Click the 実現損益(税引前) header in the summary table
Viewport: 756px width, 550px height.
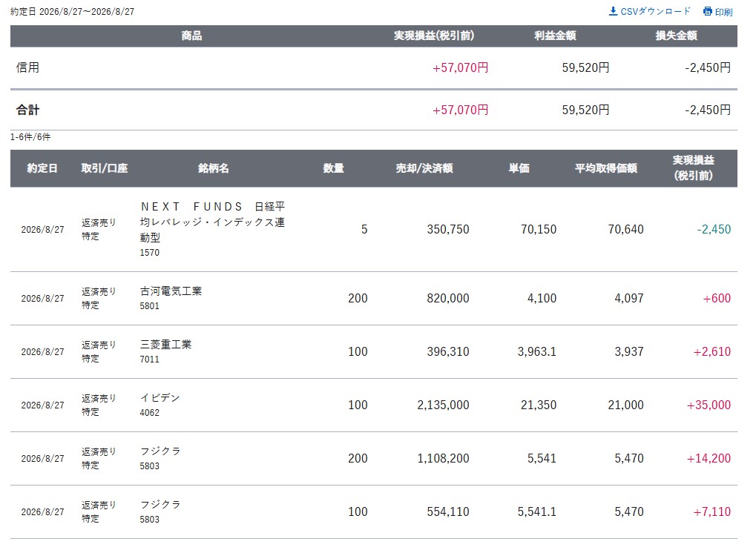(x=434, y=36)
